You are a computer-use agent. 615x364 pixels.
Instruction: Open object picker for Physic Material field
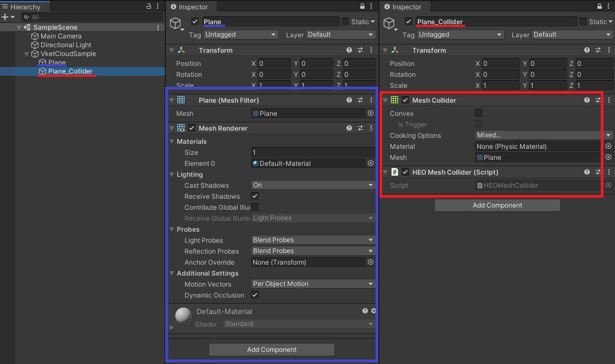click(608, 147)
